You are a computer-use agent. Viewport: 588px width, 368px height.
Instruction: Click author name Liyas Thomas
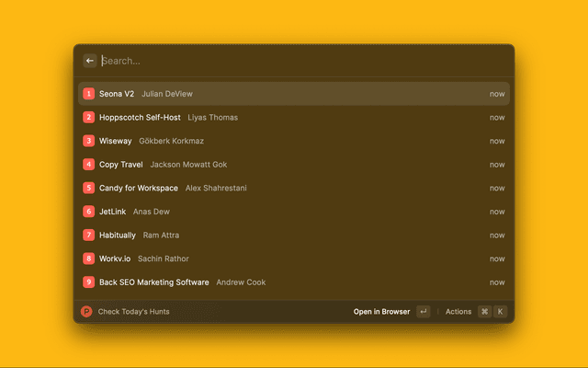(212, 118)
